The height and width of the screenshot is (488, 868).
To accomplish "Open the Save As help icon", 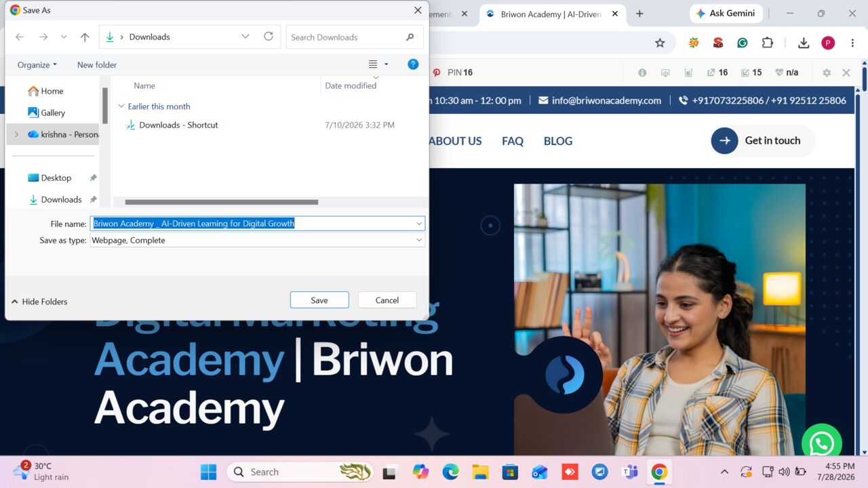I will tap(413, 64).
